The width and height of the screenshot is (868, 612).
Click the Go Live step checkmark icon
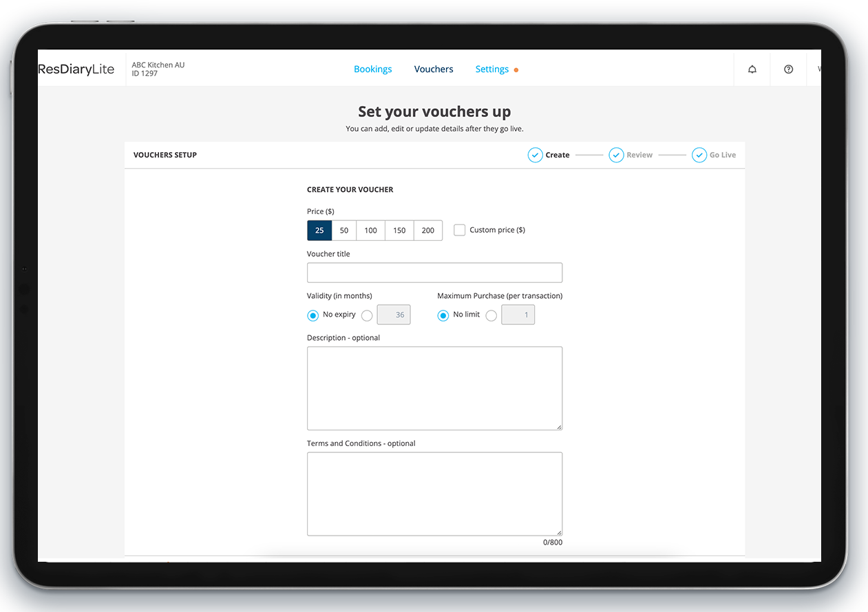click(699, 155)
